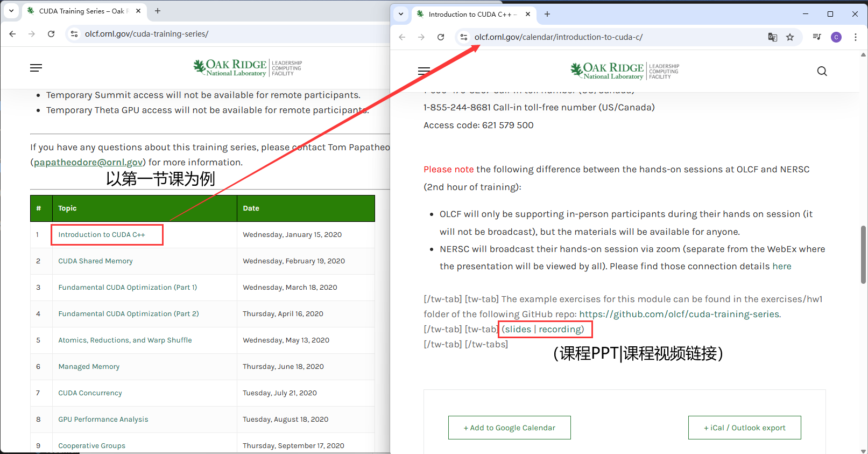Click scrollbar down arrow in right window
Image resolution: width=868 pixels, height=454 pixels.
(x=863, y=451)
